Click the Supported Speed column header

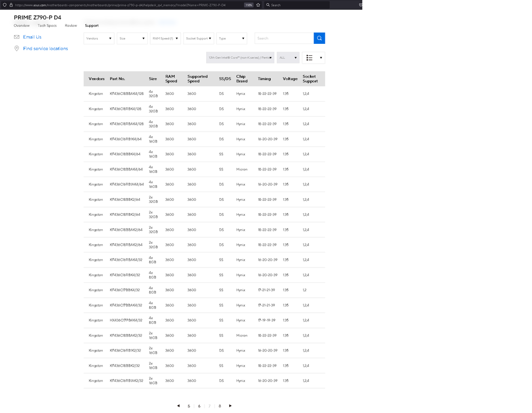point(197,78)
